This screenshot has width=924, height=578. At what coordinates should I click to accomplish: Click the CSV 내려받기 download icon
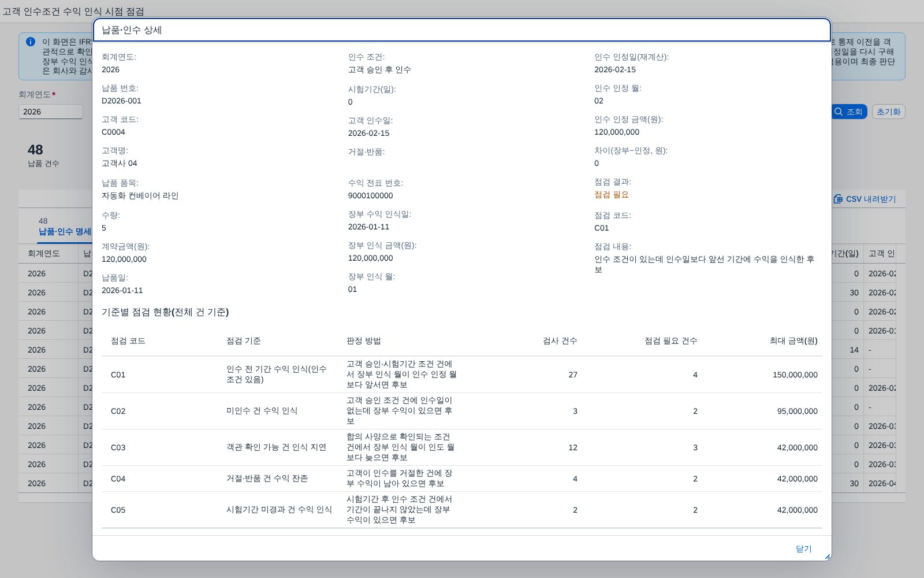[x=838, y=199]
